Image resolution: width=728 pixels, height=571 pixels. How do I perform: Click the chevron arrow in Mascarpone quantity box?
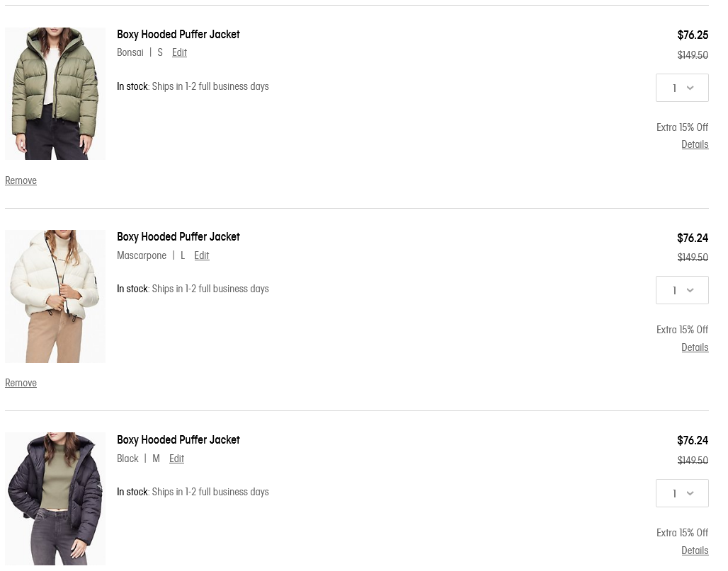[690, 291]
